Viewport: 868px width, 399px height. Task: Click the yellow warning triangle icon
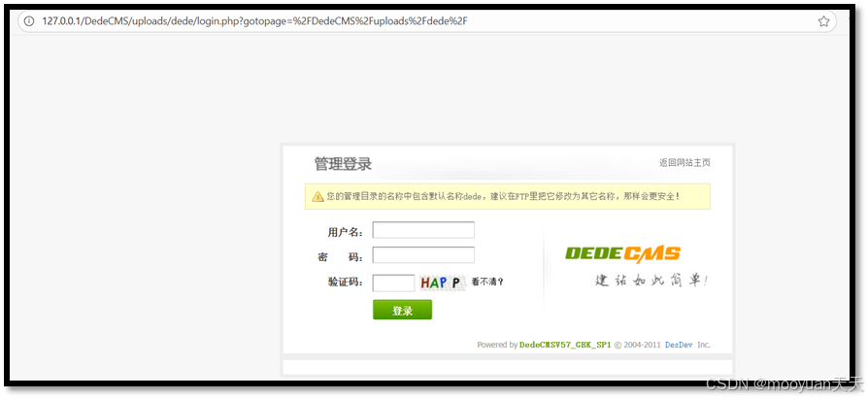pos(317,196)
